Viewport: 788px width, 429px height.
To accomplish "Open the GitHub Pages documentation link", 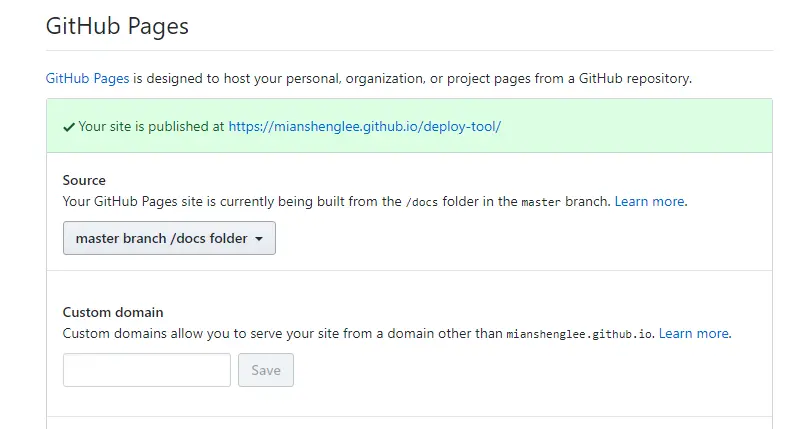I will [x=87, y=79].
